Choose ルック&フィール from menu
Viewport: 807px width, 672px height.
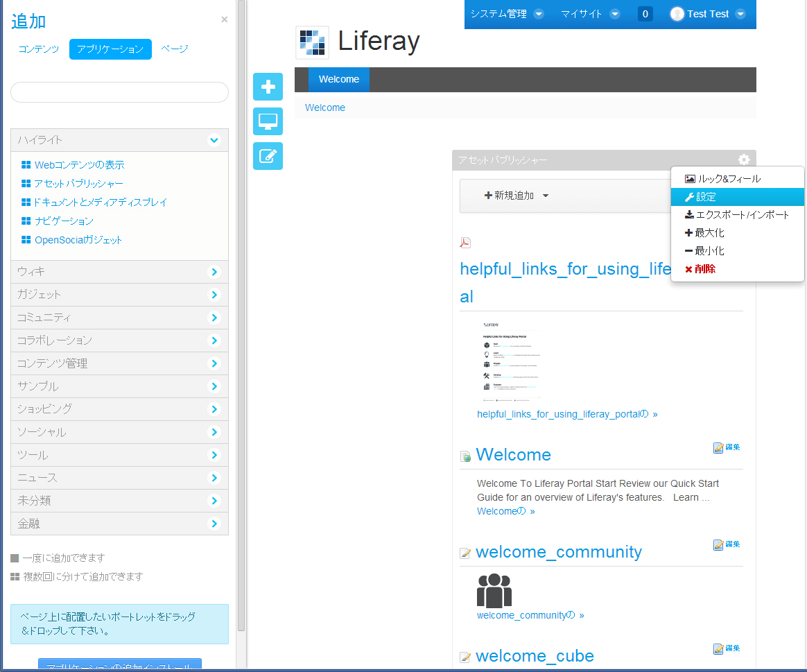coord(738,179)
